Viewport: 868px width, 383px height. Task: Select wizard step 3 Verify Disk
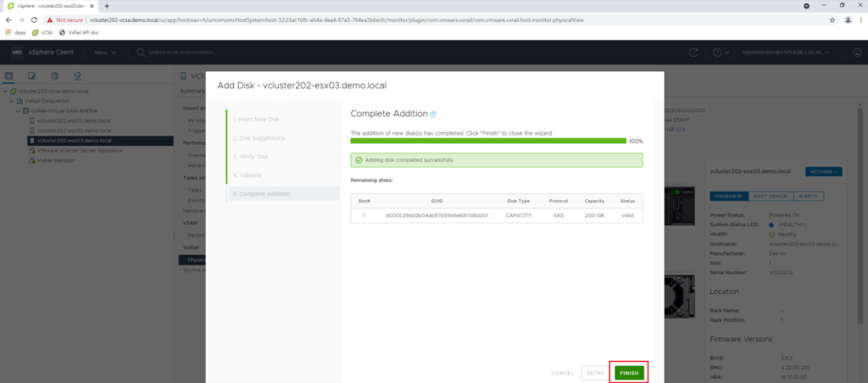250,157
